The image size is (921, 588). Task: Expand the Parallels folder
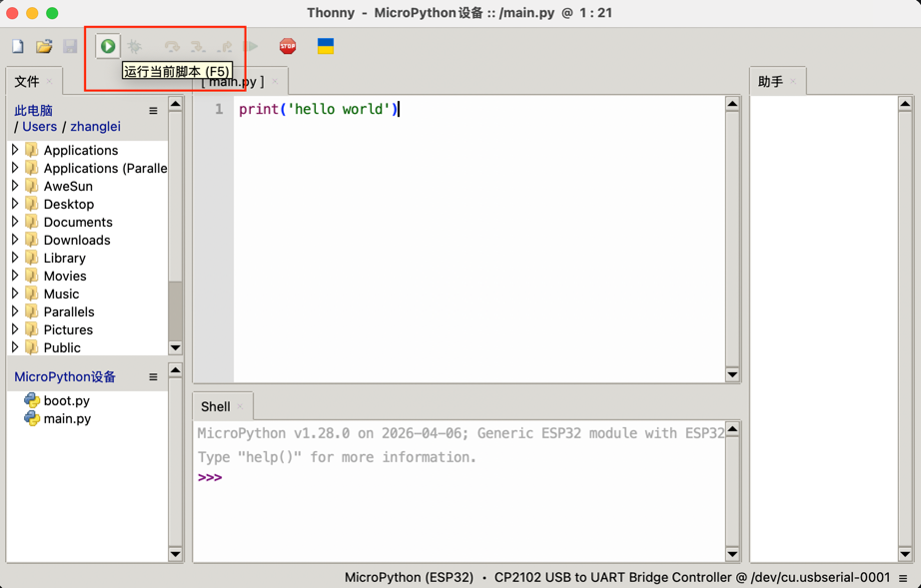pos(15,311)
